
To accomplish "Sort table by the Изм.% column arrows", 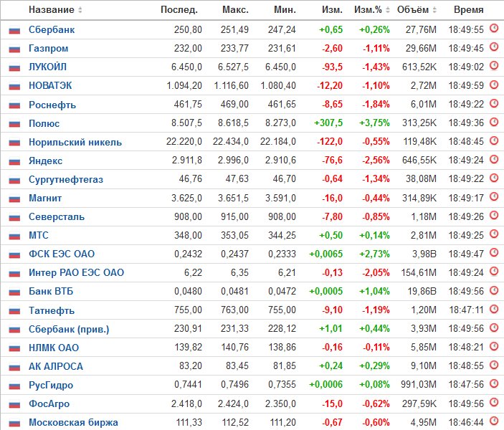I will click(x=388, y=10).
